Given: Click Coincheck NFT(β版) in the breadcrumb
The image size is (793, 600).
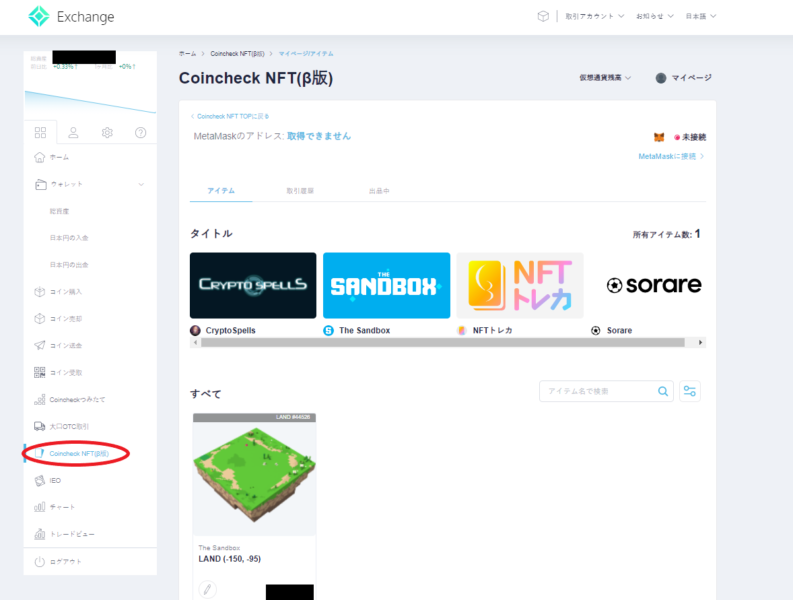Looking at the screenshot, I should tap(237, 54).
